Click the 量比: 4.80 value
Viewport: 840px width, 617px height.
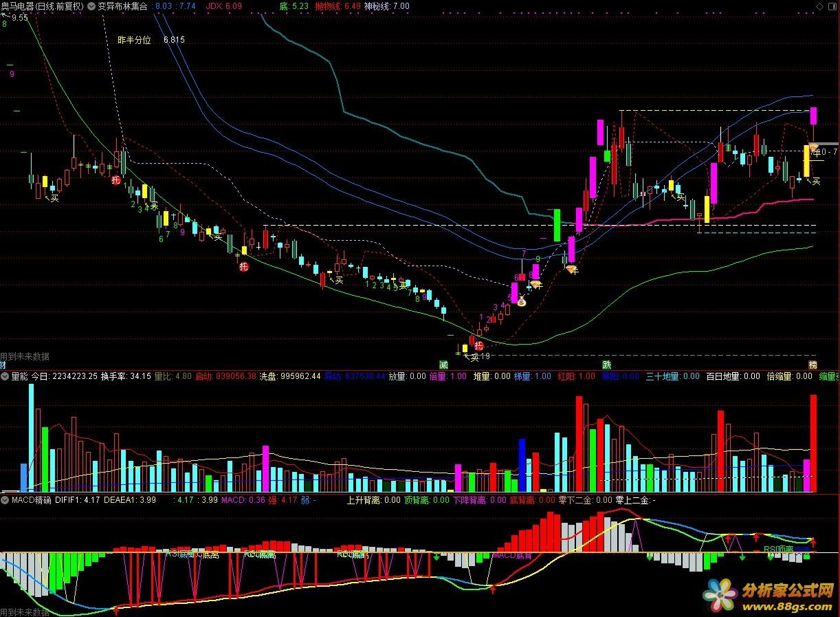pyautogui.click(x=173, y=376)
